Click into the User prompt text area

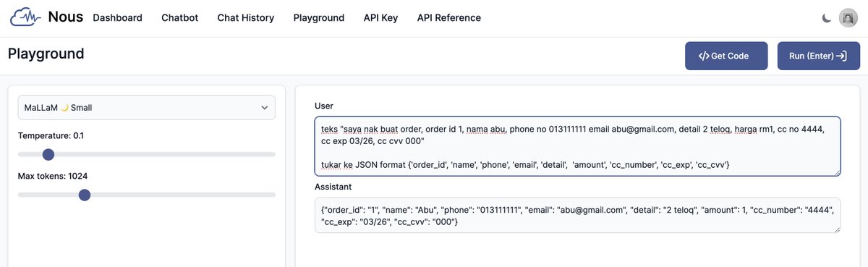[577, 146]
